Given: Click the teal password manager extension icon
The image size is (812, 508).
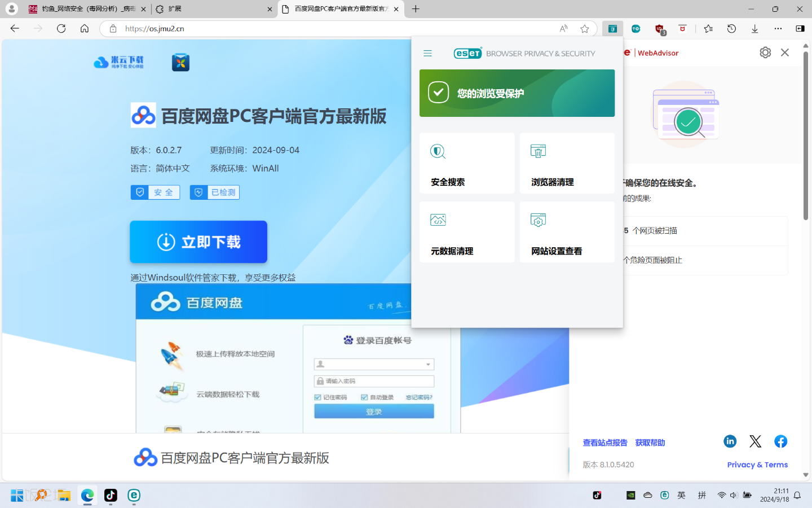Looking at the screenshot, I should click(636, 29).
